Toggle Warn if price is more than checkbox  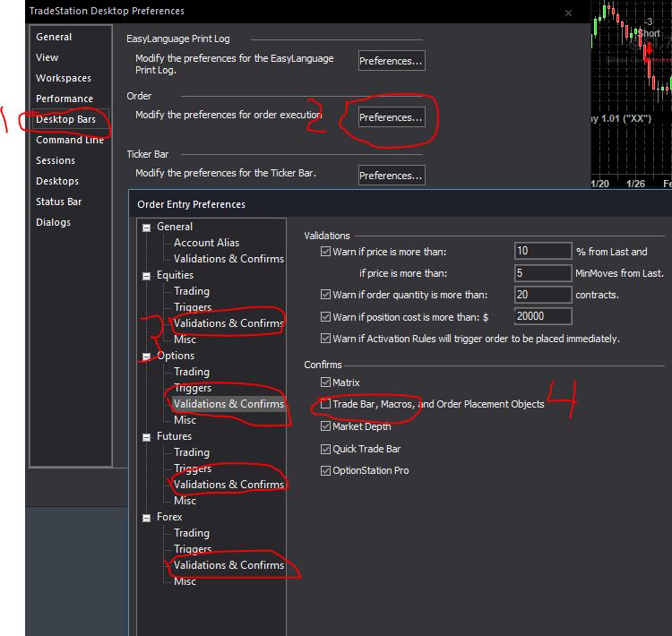[326, 252]
